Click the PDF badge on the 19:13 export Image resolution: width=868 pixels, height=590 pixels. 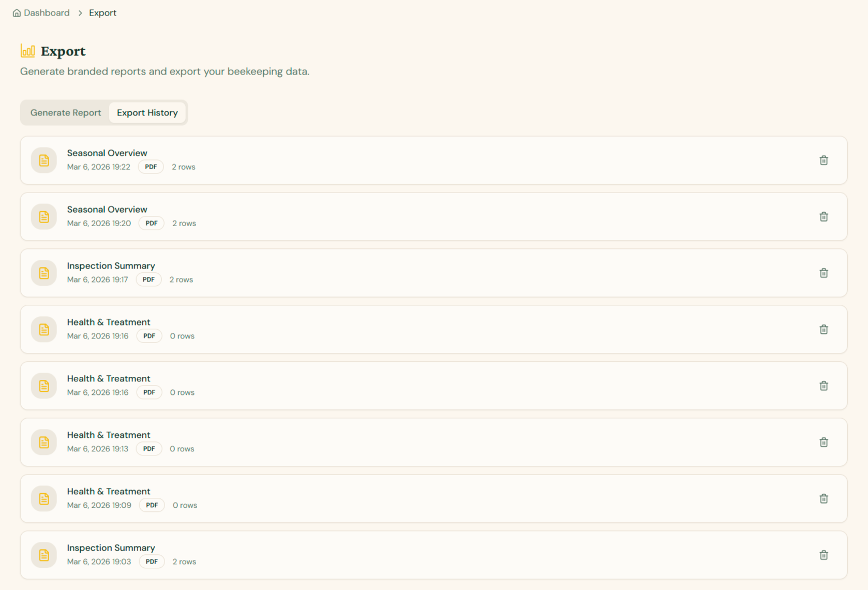149,449
